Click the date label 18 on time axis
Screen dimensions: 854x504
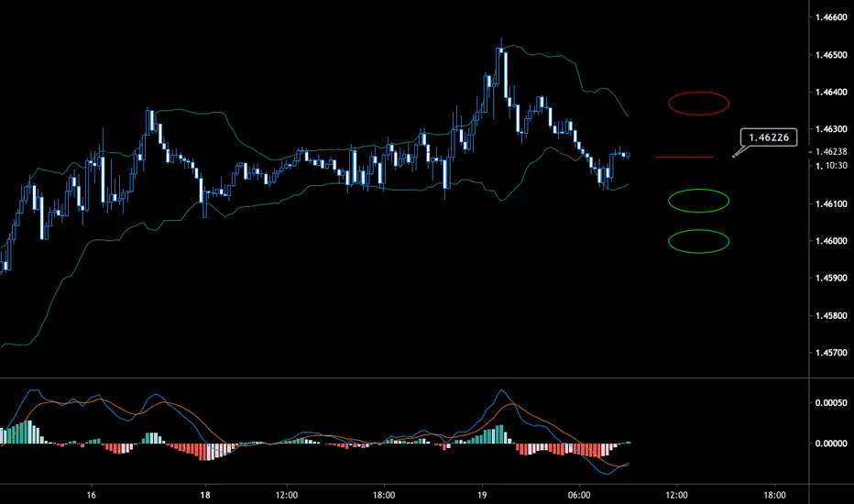[x=204, y=495]
